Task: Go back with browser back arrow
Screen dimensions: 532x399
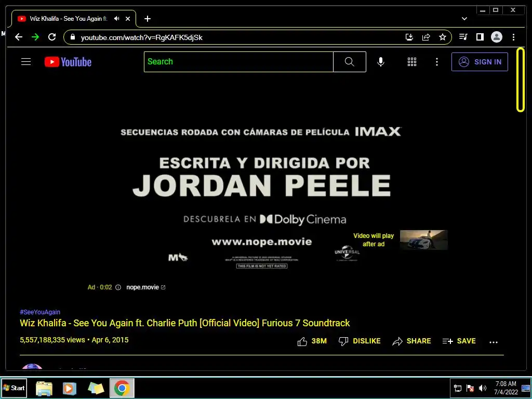Action: (19, 37)
